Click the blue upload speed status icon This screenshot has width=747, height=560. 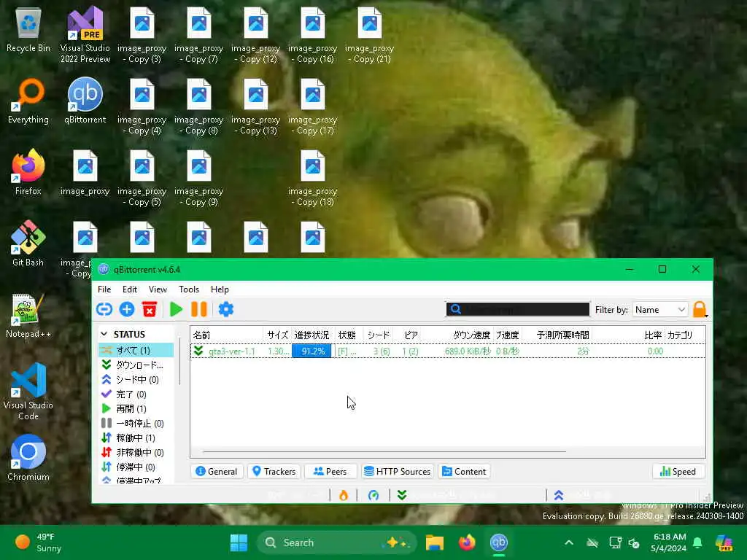click(x=559, y=495)
